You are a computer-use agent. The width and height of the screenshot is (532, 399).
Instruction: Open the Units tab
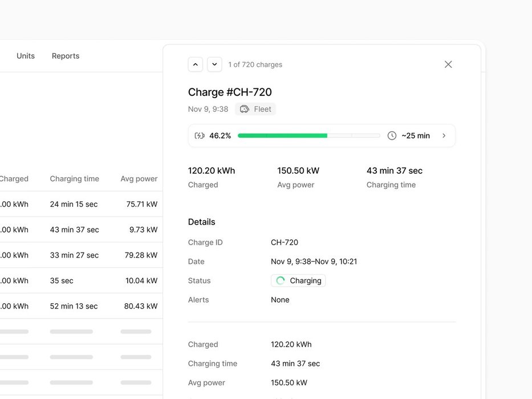tap(26, 56)
